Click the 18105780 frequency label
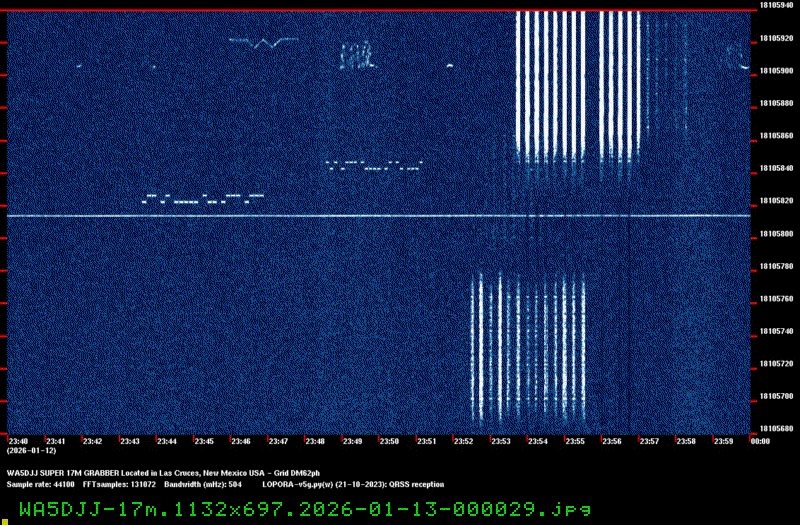Screen dimensions: 800x525 [777, 266]
